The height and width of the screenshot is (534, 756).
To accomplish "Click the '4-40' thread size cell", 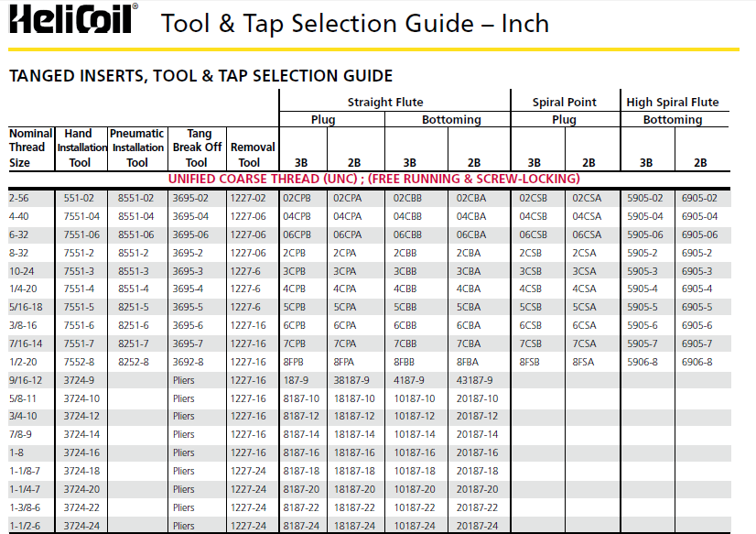I will point(19,216).
